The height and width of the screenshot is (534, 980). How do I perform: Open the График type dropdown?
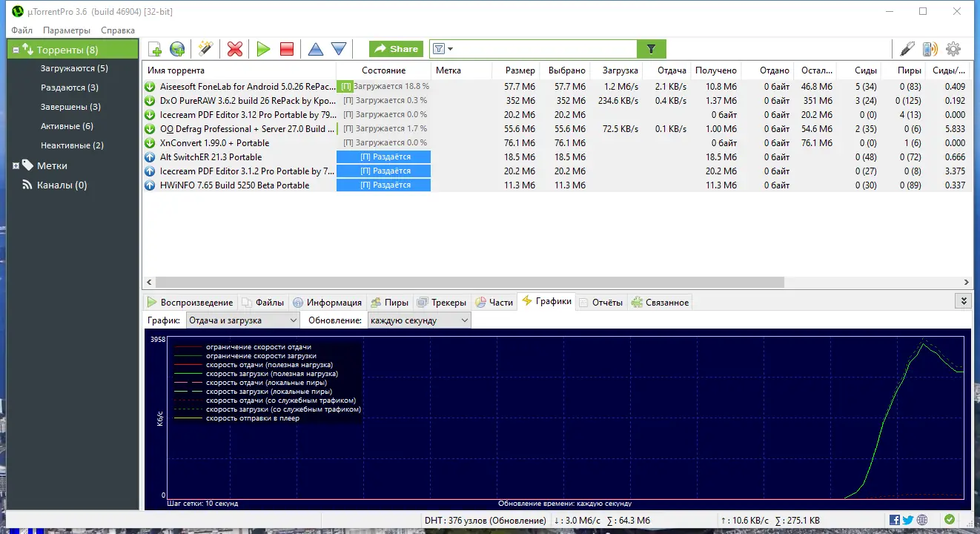tap(242, 320)
